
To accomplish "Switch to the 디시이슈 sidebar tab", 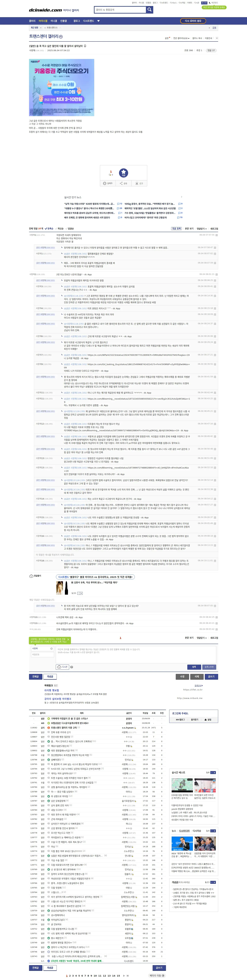I will [x=197, y=831].
